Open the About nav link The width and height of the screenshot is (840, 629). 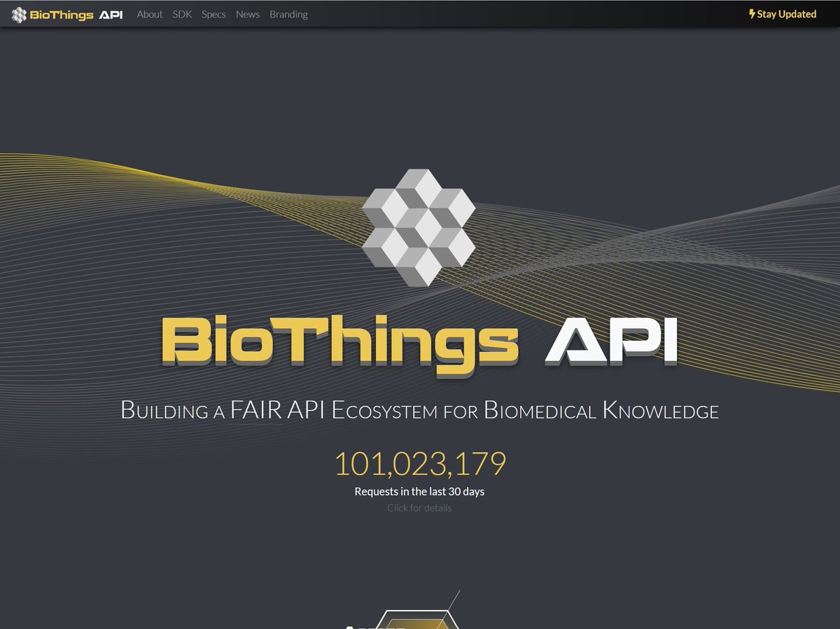150,14
